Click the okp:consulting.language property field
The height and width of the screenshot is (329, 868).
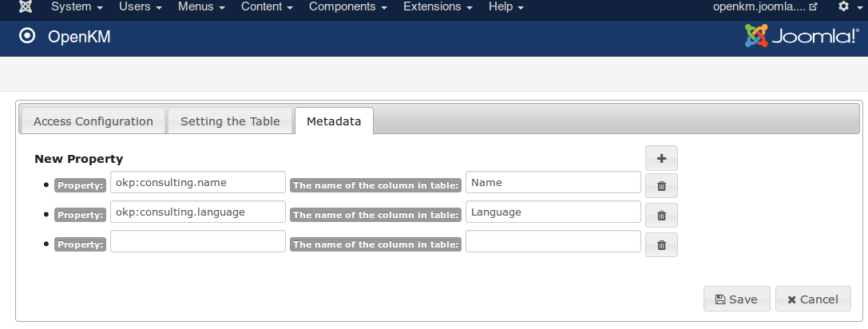coord(197,212)
